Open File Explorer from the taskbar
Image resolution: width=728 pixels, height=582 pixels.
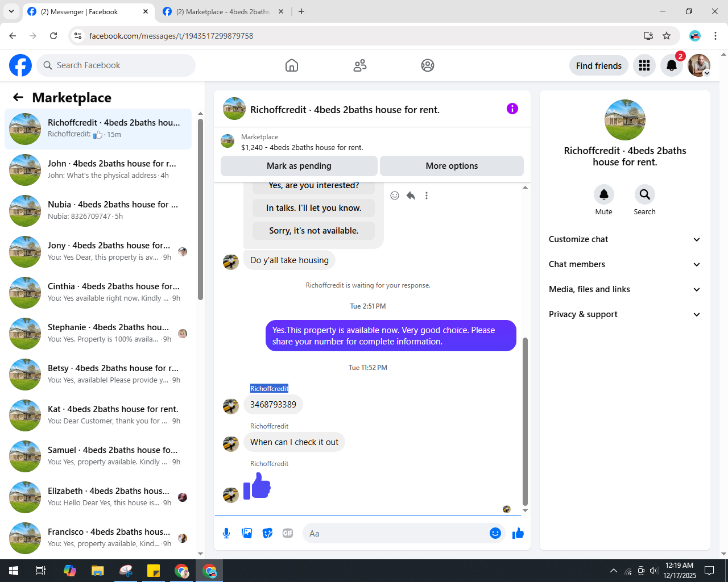point(98,571)
